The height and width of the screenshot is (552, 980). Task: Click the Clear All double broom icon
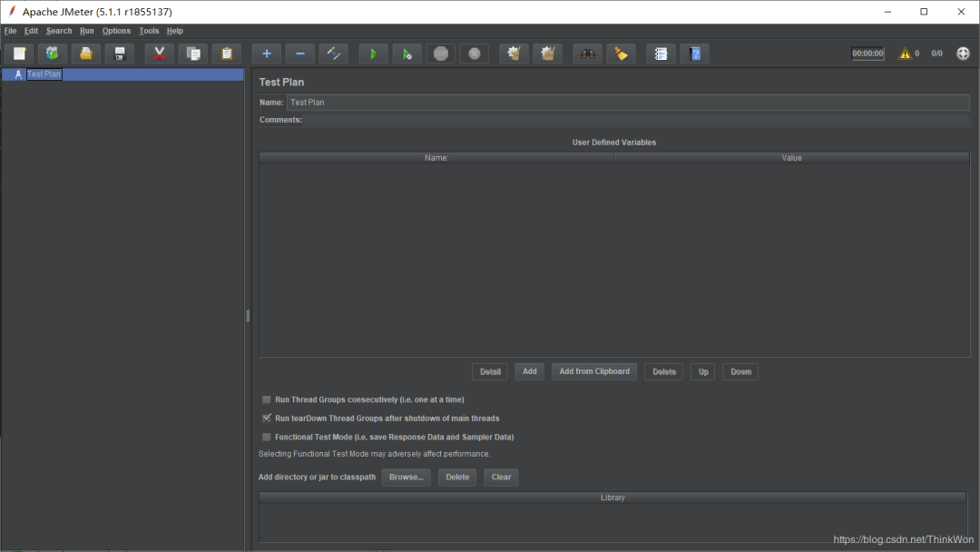547,54
